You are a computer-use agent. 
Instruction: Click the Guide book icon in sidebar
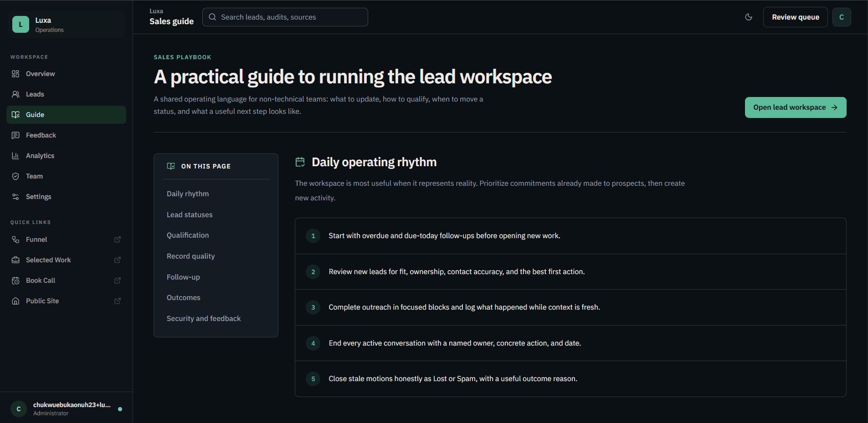pyautogui.click(x=15, y=115)
